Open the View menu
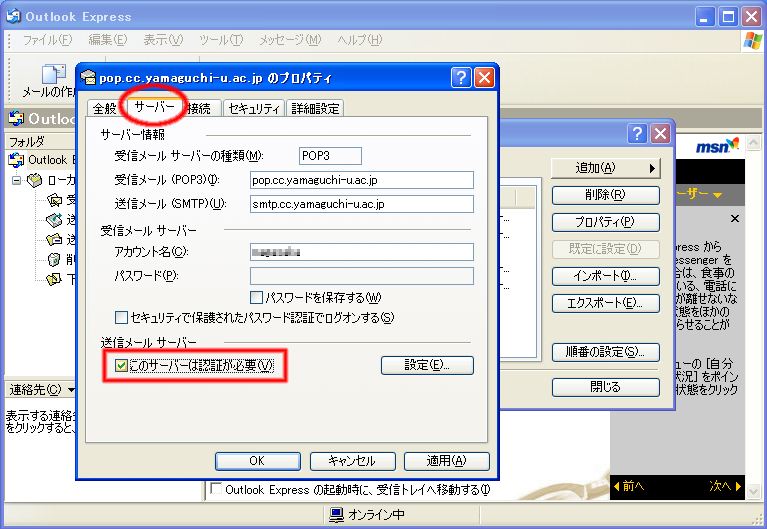The width and height of the screenshot is (767, 529). click(x=163, y=40)
